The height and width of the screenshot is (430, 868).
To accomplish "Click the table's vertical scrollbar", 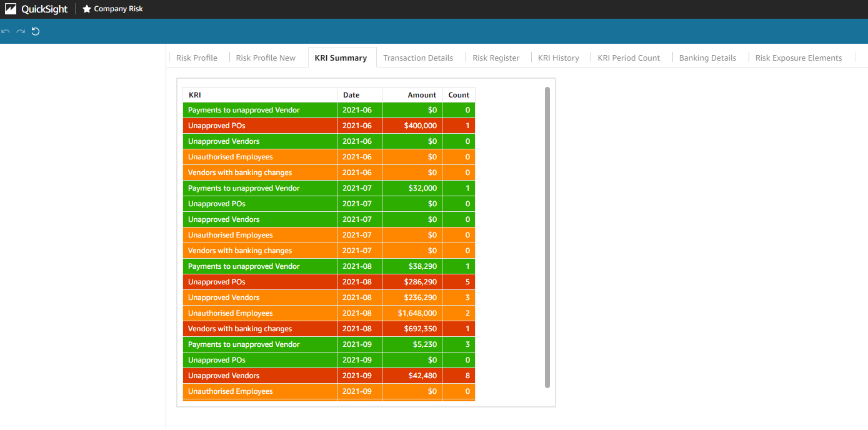I will coord(547,237).
